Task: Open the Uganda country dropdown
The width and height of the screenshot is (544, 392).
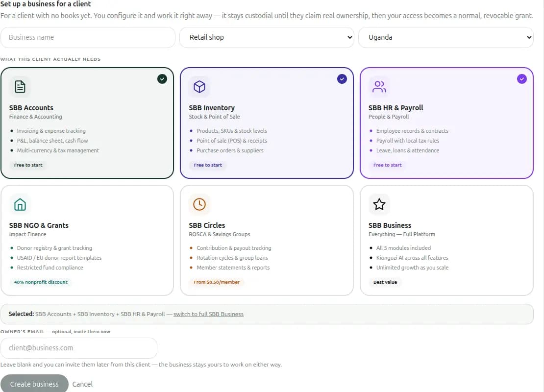Action: click(x=446, y=37)
